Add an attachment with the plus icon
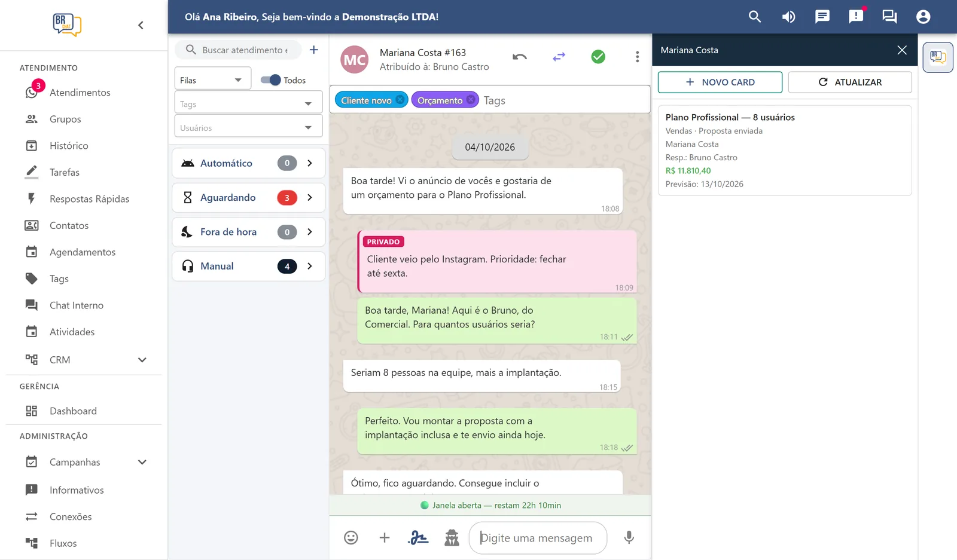The height and width of the screenshot is (560, 957). [x=385, y=538]
